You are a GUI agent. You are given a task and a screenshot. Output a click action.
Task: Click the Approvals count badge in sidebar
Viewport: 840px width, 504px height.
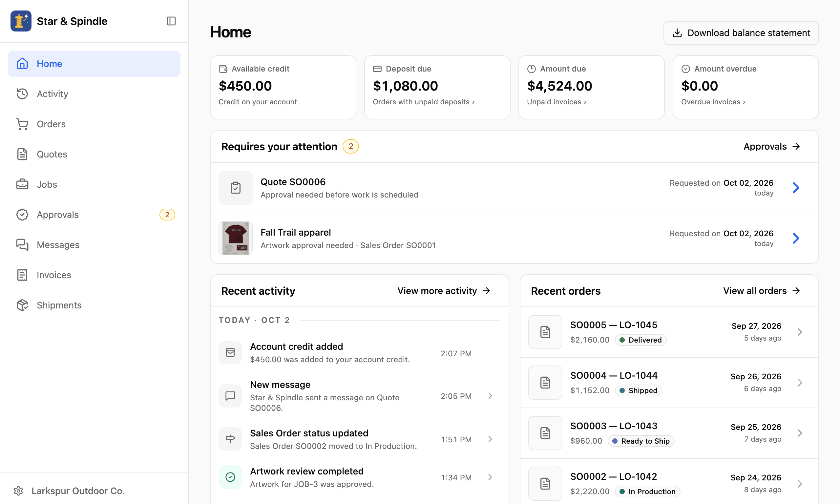pyautogui.click(x=167, y=215)
